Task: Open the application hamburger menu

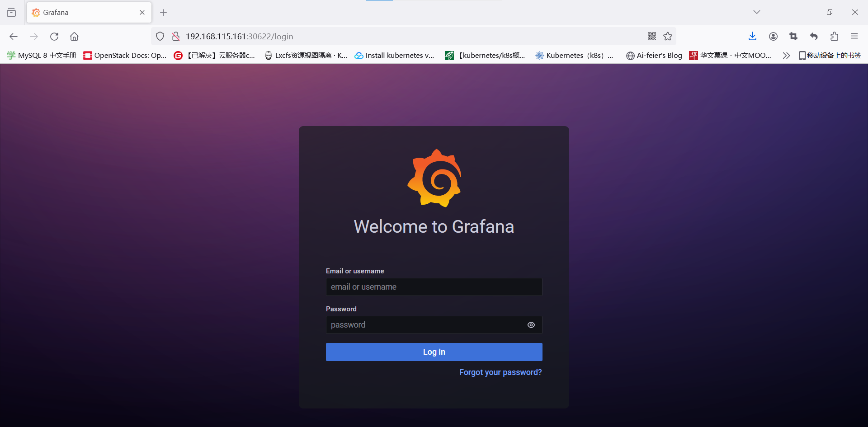Action: 854,37
